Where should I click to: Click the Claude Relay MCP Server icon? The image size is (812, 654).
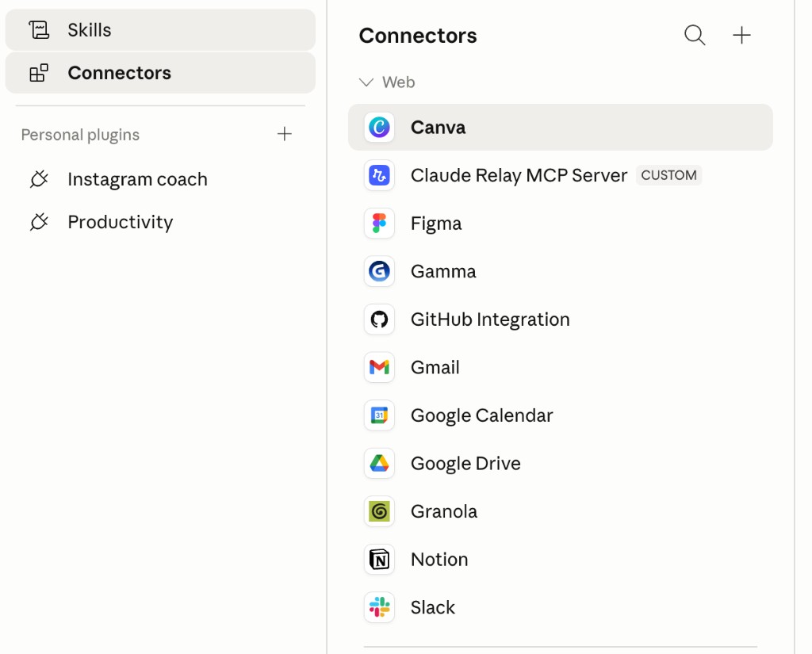(x=379, y=175)
